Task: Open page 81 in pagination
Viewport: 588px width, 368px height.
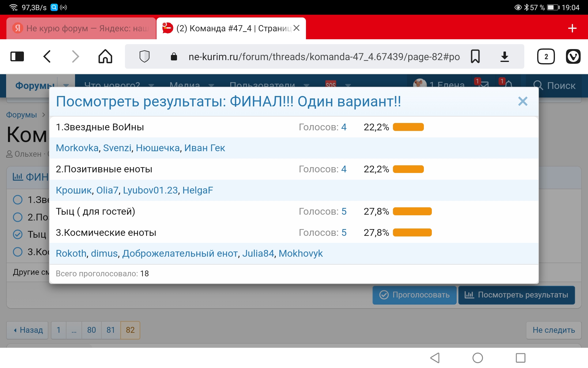Action: click(x=111, y=330)
